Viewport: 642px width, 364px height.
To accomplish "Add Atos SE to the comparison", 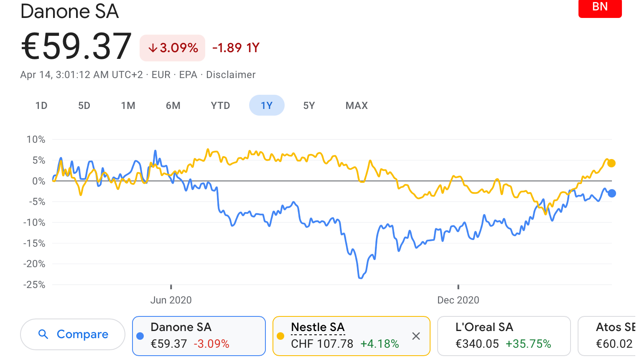I will tap(610, 336).
